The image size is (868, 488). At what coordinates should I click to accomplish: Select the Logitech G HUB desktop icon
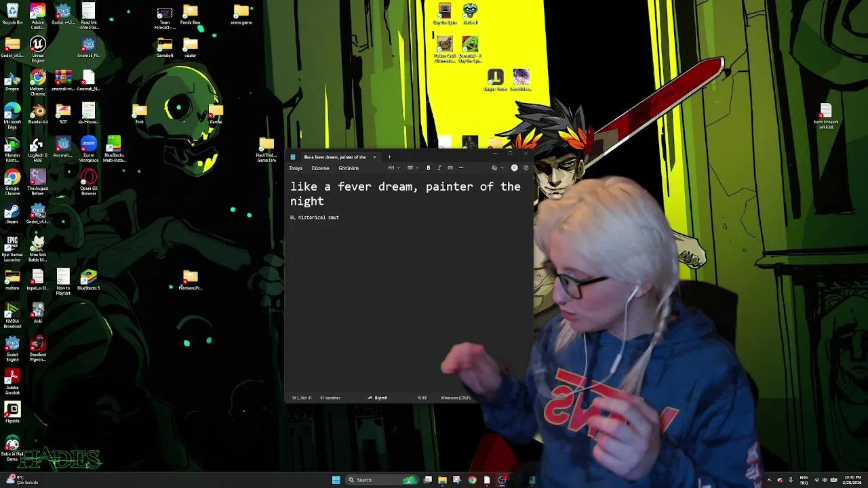click(x=37, y=149)
